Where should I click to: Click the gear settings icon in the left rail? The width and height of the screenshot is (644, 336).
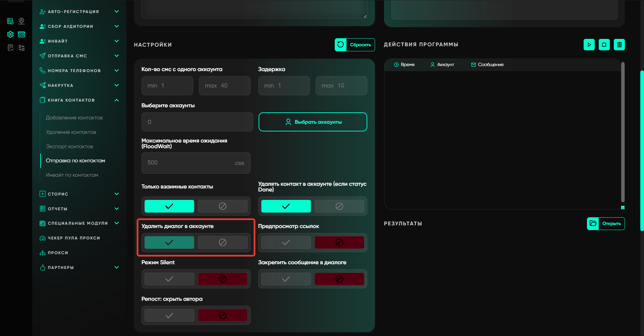[x=10, y=34]
